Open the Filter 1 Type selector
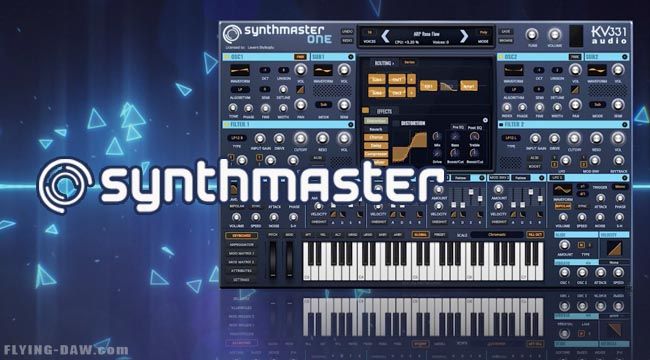650x360 pixels. tap(237, 138)
